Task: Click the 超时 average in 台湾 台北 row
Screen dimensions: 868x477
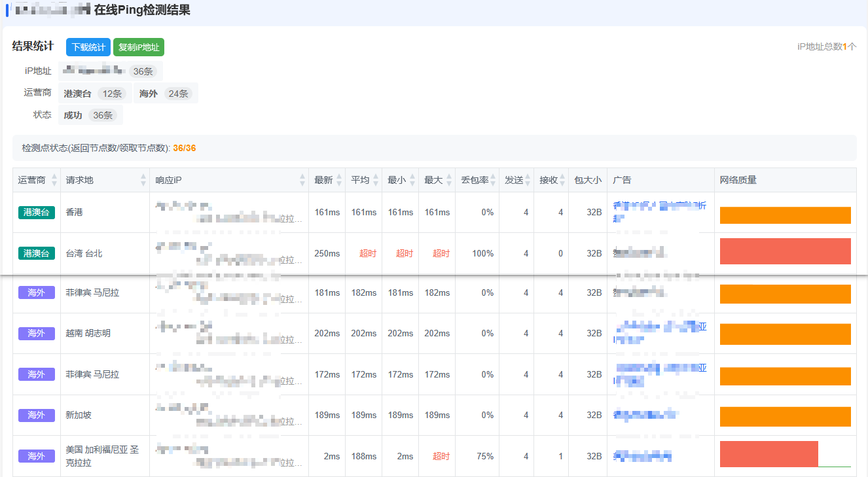Action: click(368, 254)
